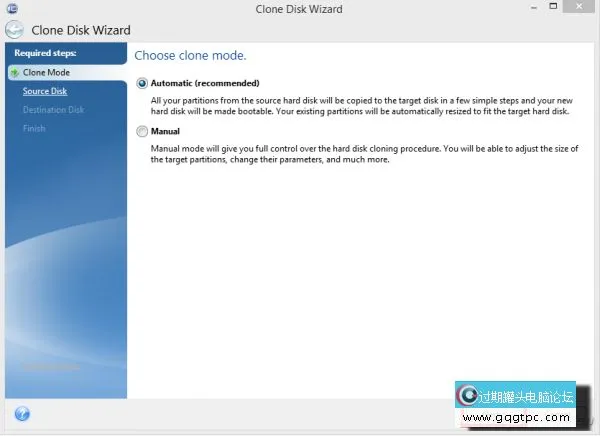Open the Clone Mode step in the sidebar
The image size is (600, 436).
46,73
